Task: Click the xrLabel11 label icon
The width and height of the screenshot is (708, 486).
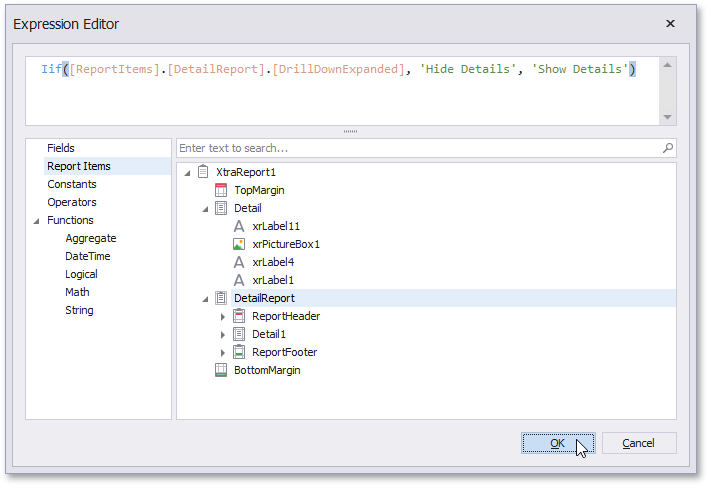Action: [x=239, y=226]
